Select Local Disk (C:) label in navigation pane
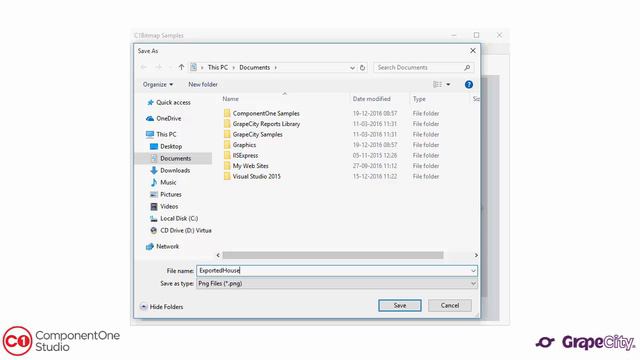640x360 pixels. [179, 218]
